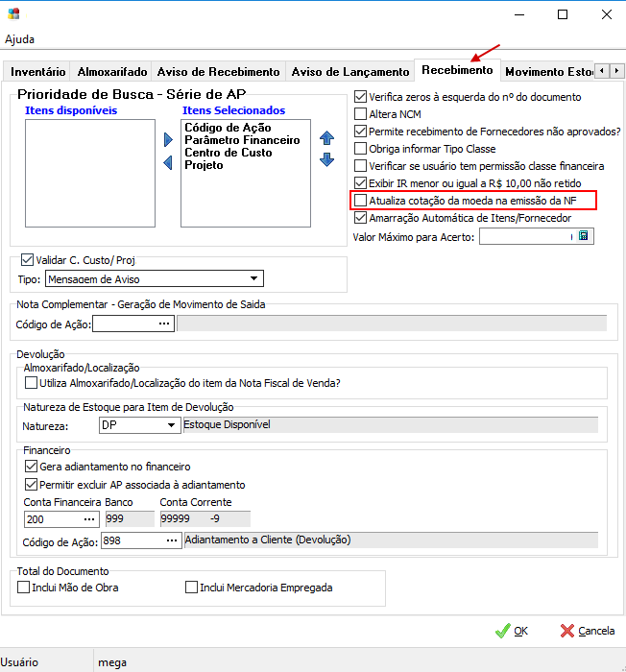This screenshot has height=672, width=626.
Task: Enable Inclui Mercadoria Empregada checkbox
Action: (x=191, y=588)
